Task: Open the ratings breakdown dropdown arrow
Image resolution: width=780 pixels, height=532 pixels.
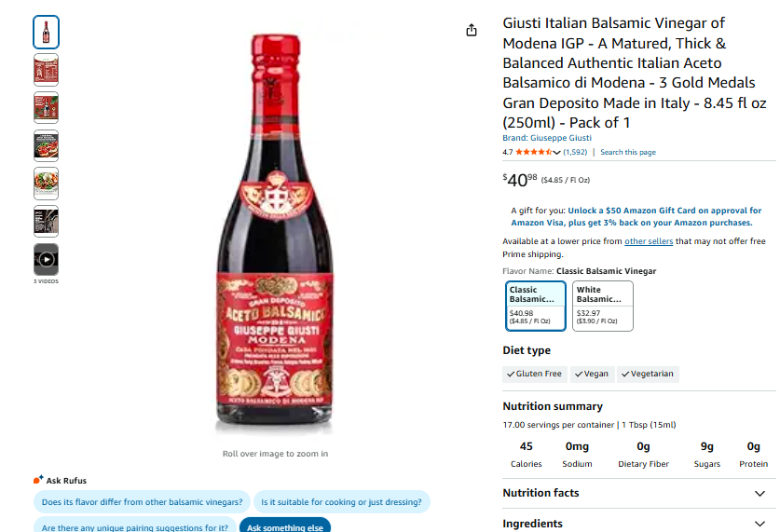Action: 557,153
